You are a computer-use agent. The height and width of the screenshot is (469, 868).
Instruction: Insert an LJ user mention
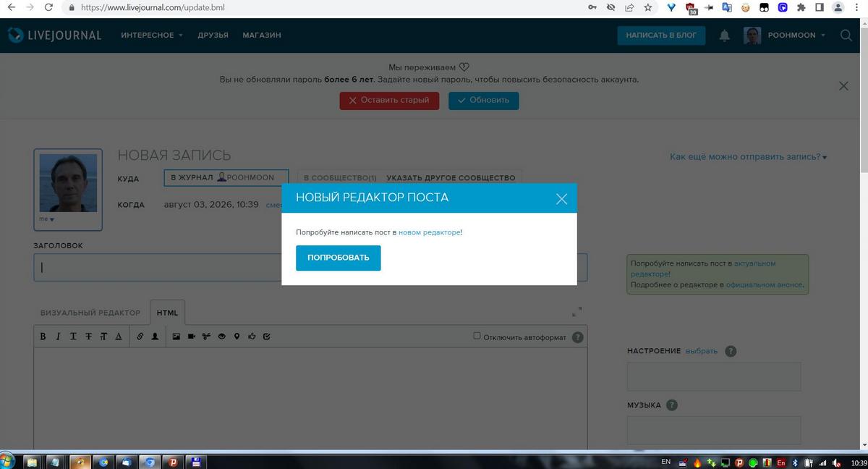pos(155,337)
